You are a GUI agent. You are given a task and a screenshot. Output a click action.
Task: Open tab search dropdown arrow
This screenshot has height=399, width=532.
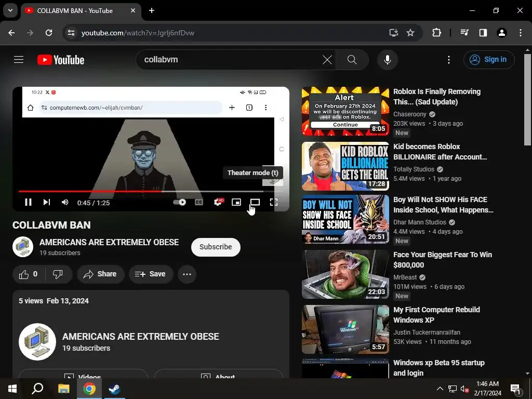(x=10, y=10)
